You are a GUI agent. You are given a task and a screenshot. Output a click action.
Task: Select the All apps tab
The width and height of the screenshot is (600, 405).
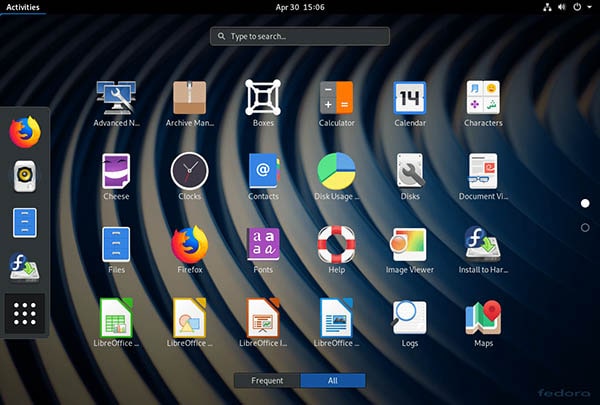tap(333, 380)
